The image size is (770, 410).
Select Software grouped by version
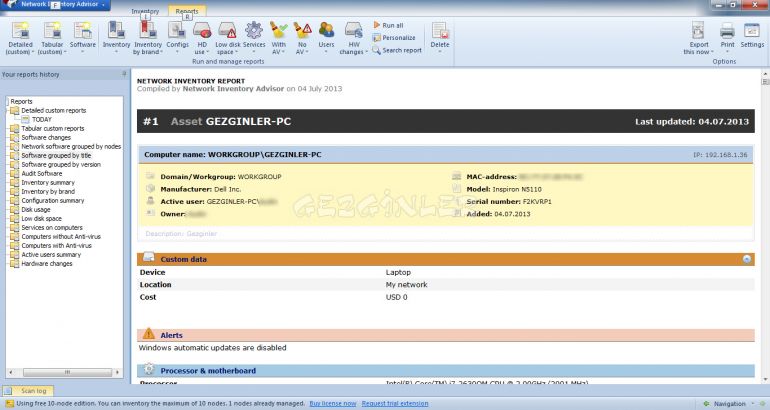tap(61, 164)
